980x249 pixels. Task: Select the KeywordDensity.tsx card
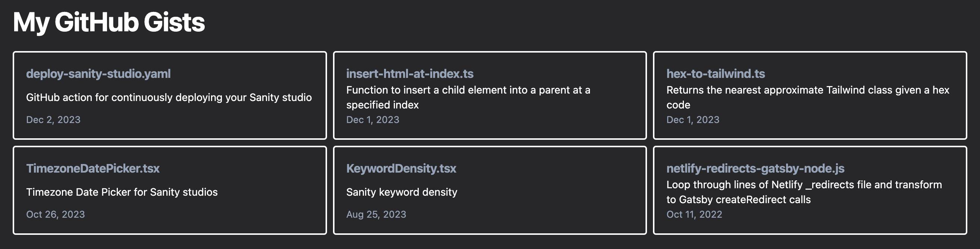(490, 190)
